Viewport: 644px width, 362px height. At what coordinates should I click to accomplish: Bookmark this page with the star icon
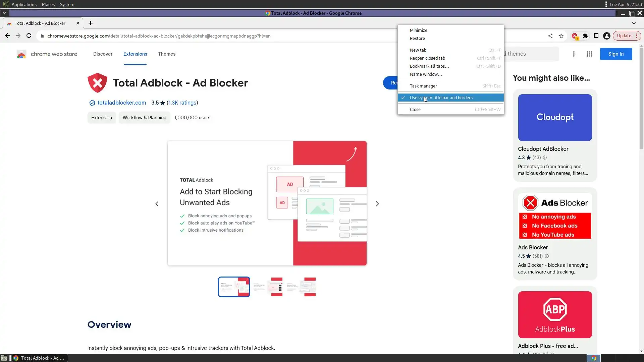[561, 36]
